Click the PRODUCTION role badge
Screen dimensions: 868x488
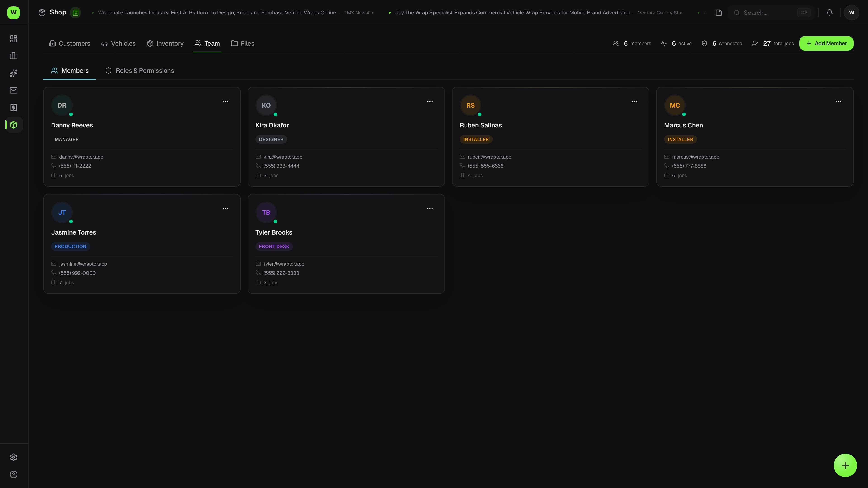click(x=71, y=246)
